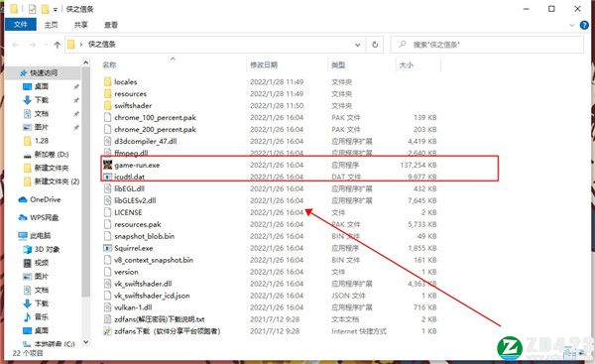Sort by the 名称 column header
The width and height of the screenshot is (595, 364).
coord(109,64)
